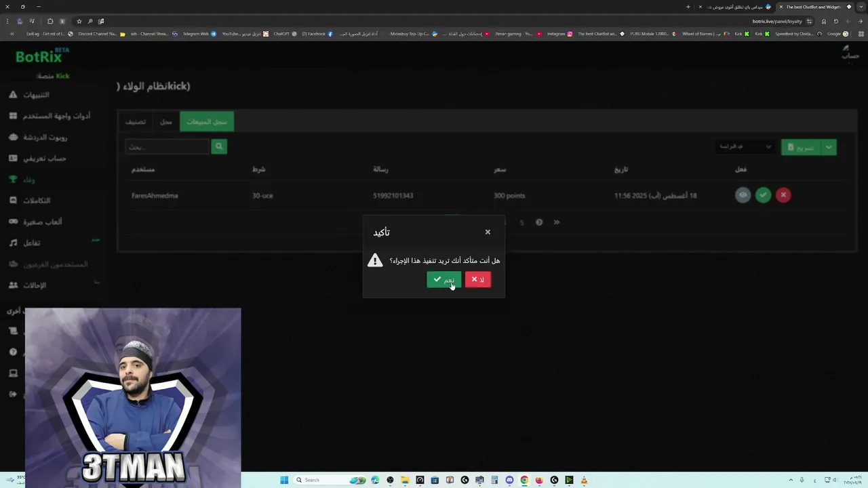868x488 pixels.
Task: Open التكاملات integrations section
Action: [x=37, y=201]
